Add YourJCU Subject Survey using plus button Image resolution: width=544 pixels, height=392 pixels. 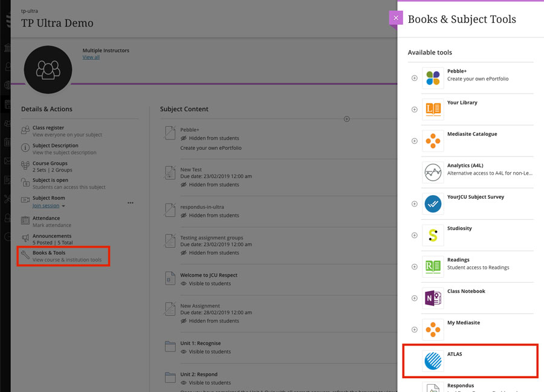click(414, 204)
